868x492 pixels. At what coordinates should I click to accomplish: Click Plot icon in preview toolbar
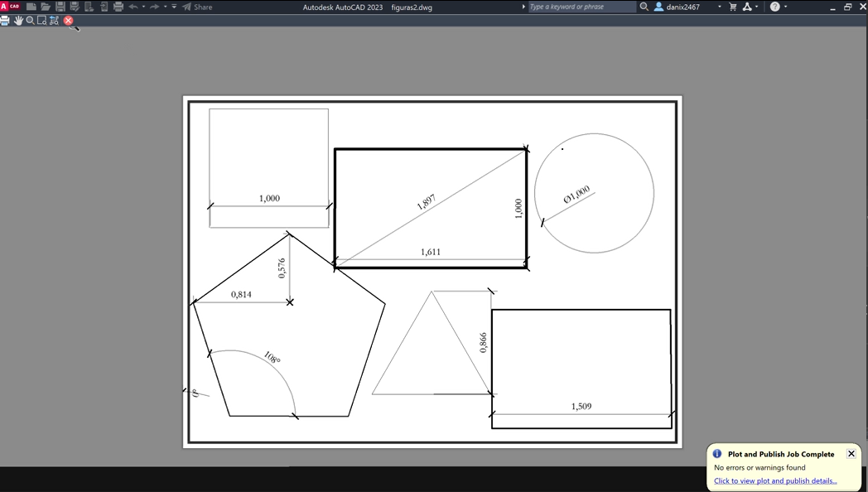[5, 21]
